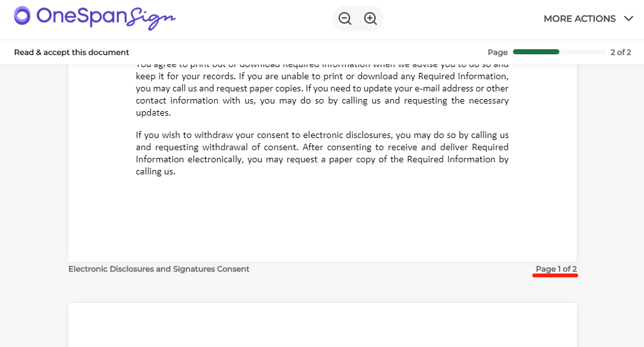644x347 pixels.
Task: Click the green page progress bar
Action: pyautogui.click(x=536, y=52)
